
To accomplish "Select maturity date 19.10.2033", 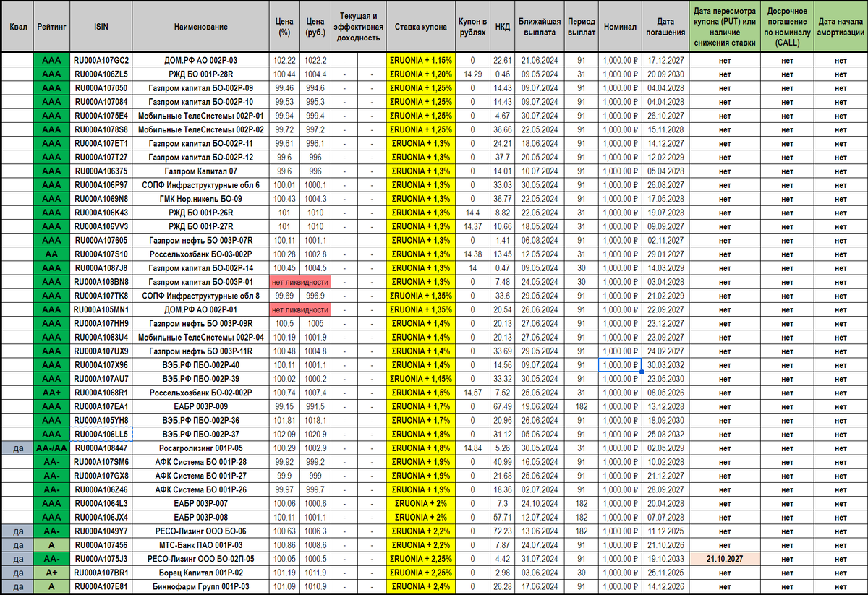I will (x=665, y=559).
